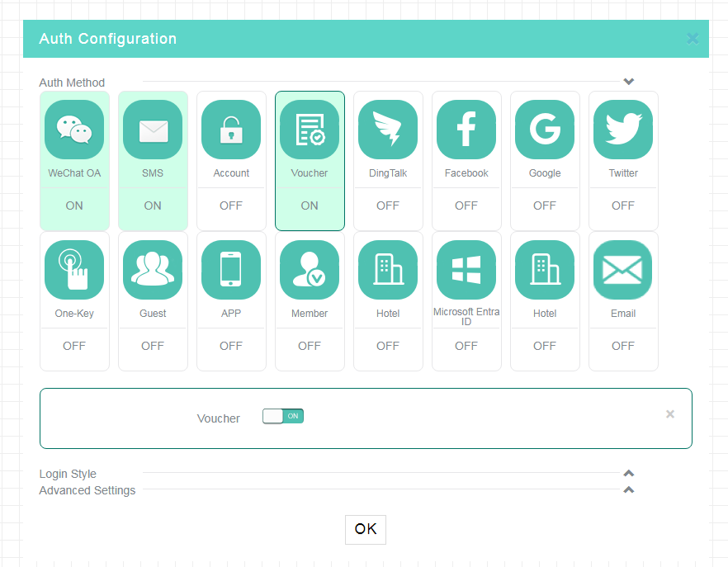Switch the Voucher ON slider toggle
Screen dimensions: 728x567
[x=283, y=416]
